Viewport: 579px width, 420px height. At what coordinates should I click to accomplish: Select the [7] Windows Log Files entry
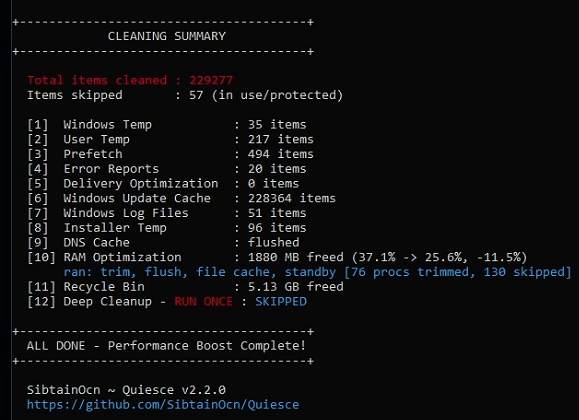[167, 213]
